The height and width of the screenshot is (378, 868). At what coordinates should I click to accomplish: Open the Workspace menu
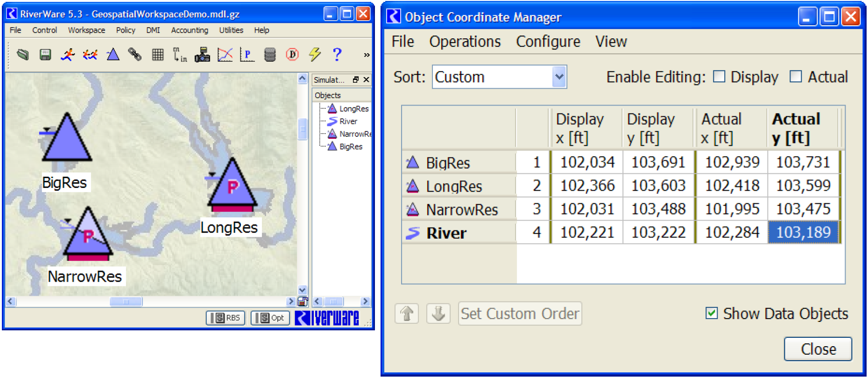pos(86,30)
